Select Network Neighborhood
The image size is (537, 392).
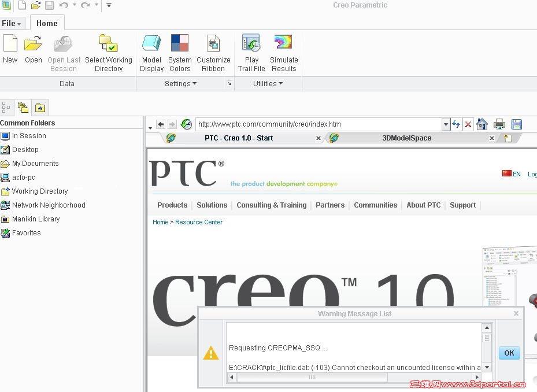tap(43, 205)
